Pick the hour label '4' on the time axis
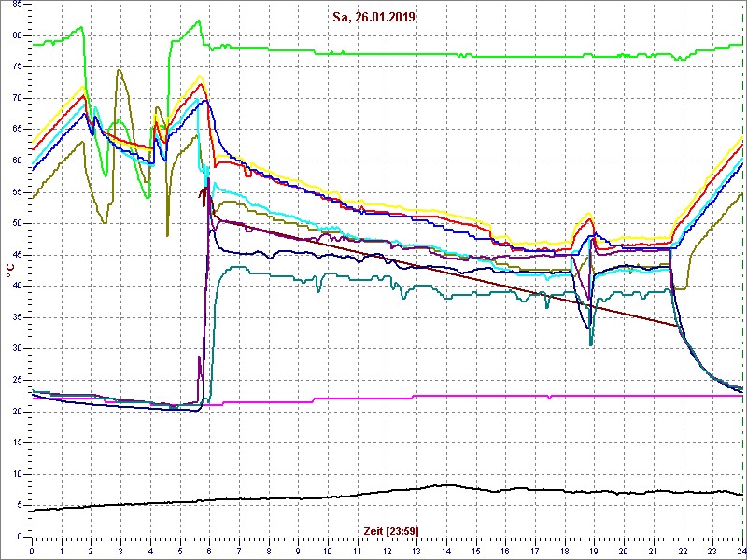 [150, 551]
